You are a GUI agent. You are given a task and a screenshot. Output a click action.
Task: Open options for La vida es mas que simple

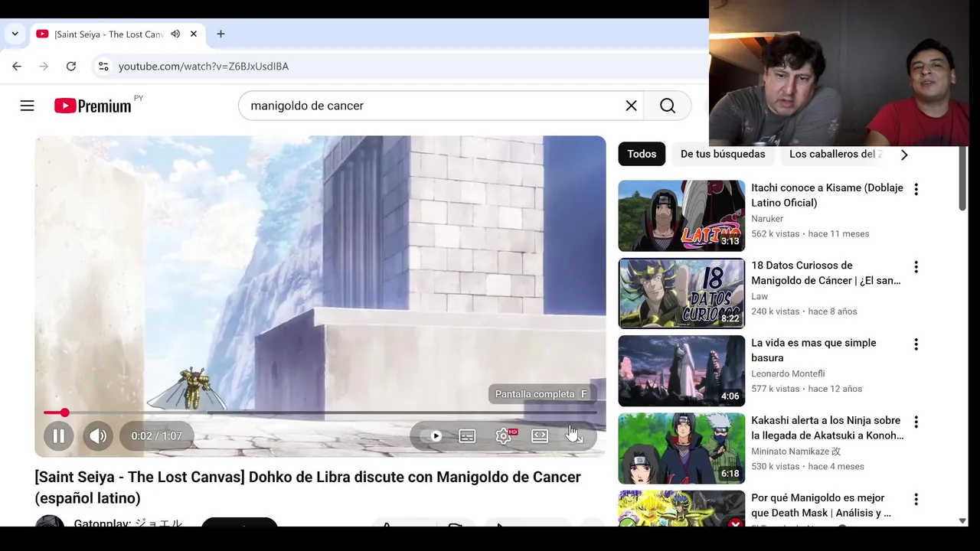(x=916, y=344)
